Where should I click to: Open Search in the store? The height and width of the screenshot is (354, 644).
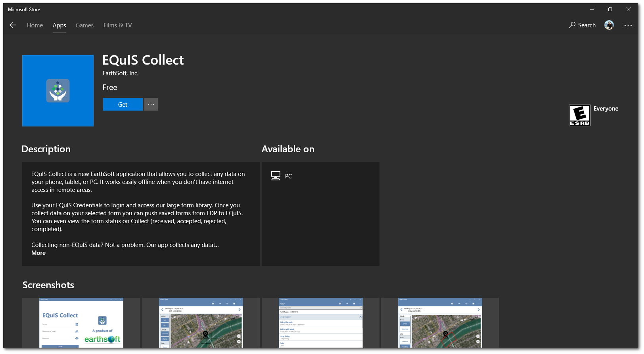pos(582,25)
